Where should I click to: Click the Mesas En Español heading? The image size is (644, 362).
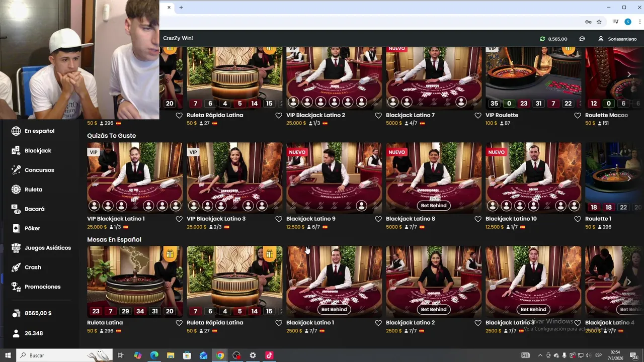click(x=114, y=240)
